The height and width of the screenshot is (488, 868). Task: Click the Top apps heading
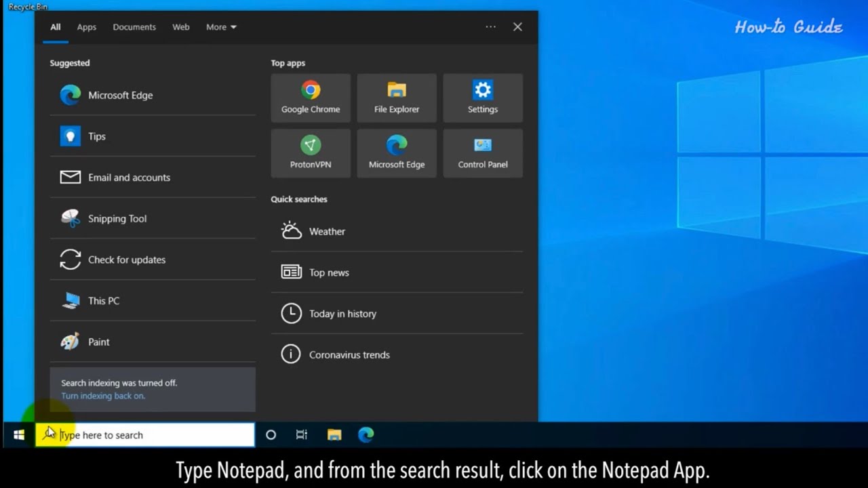click(x=288, y=63)
